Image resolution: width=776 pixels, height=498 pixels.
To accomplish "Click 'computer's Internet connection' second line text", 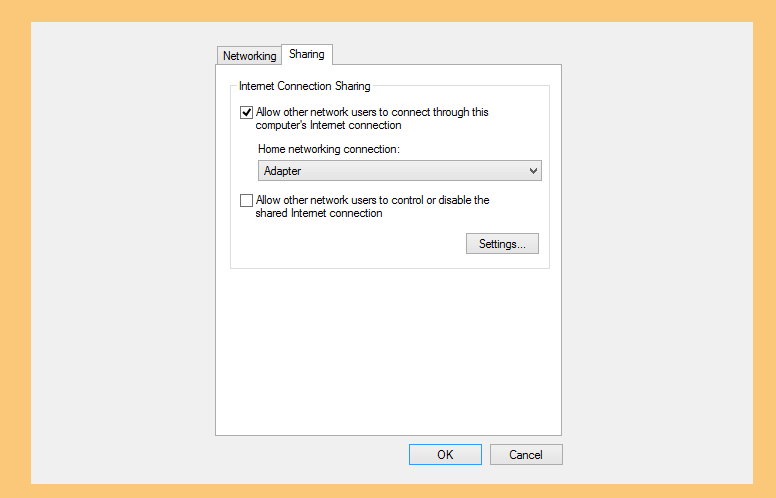I will [x=328, y=125].
